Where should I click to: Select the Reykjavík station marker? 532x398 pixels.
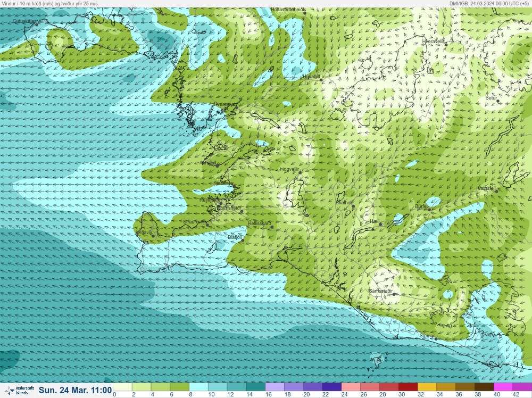[221, 203]
